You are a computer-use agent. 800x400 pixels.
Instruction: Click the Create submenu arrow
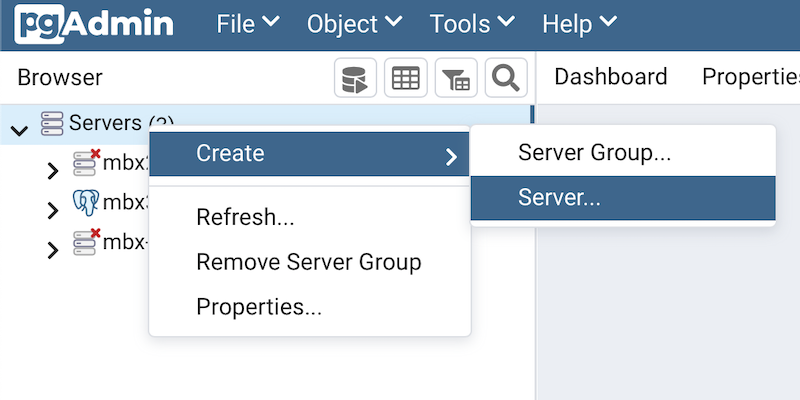coord(451,157)
